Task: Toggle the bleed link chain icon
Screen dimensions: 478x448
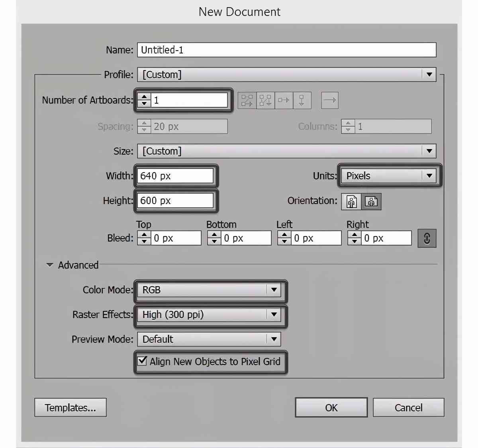Action: click(427, 238)
